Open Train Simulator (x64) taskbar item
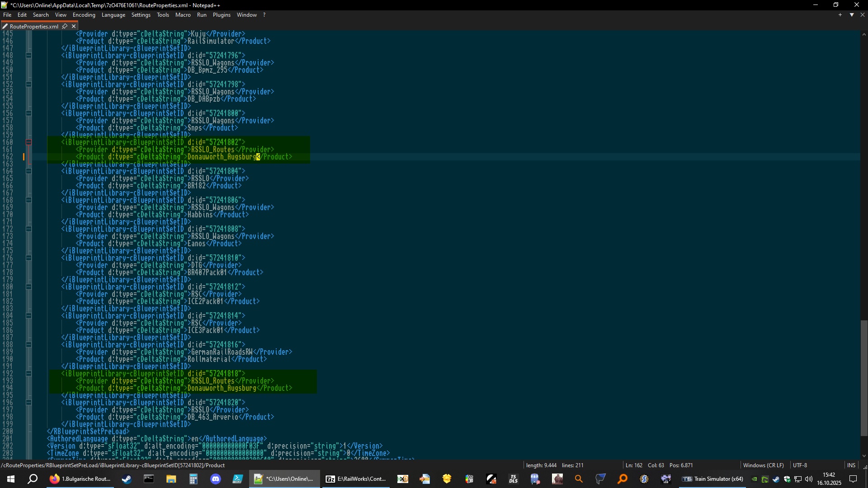This screenshot has width=868, height=488. pyautogui.click(x=712, y=479)
